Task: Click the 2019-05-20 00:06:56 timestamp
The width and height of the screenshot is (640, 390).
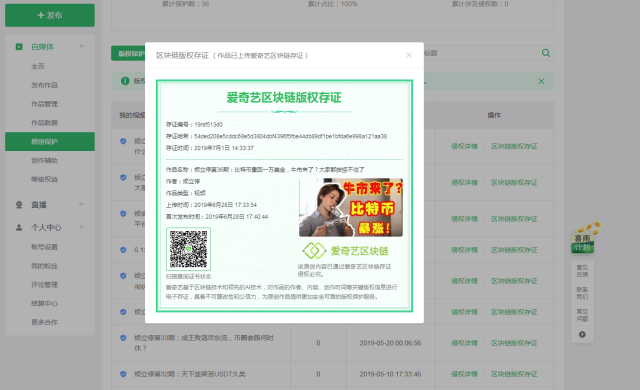Action: (390, 343)
